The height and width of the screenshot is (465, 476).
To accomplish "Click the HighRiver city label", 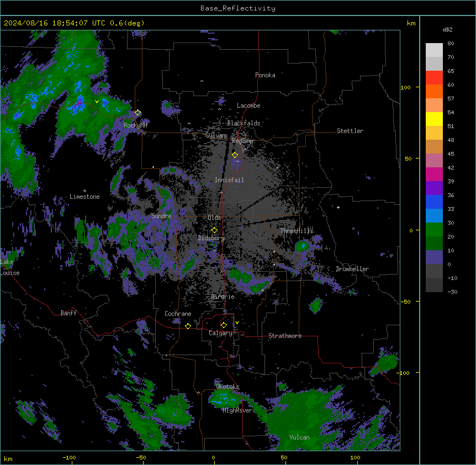I will pos(237,410).
